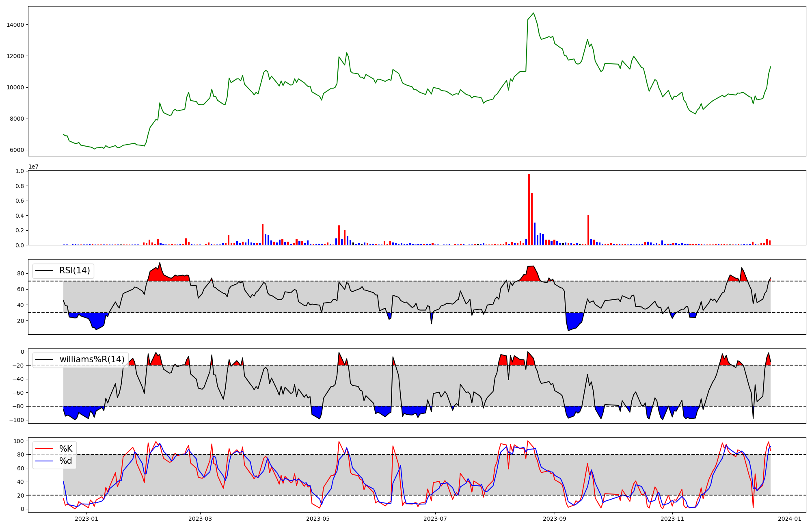Click the blue %d legend entry
Image resolution: width=812 pixels, height=528 pixels.
tap(65, 461)
